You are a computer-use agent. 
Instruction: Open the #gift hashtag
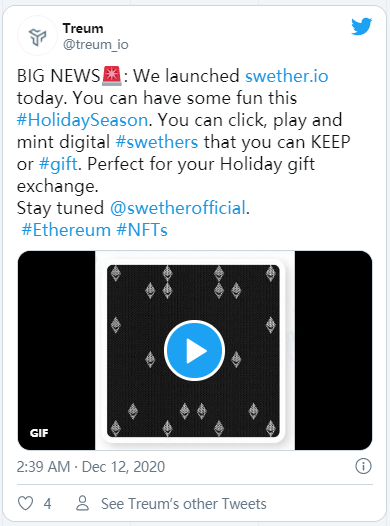tap(58, 164)
